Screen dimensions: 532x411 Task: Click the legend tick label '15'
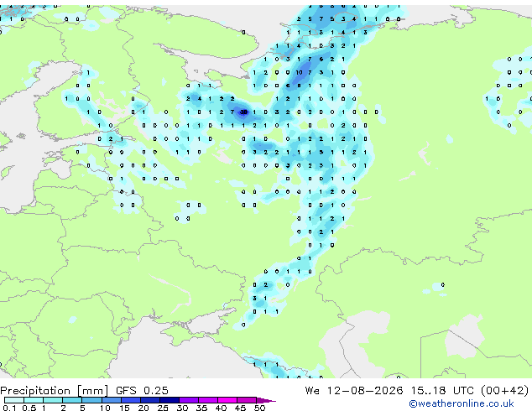click(x=124, y=408)
